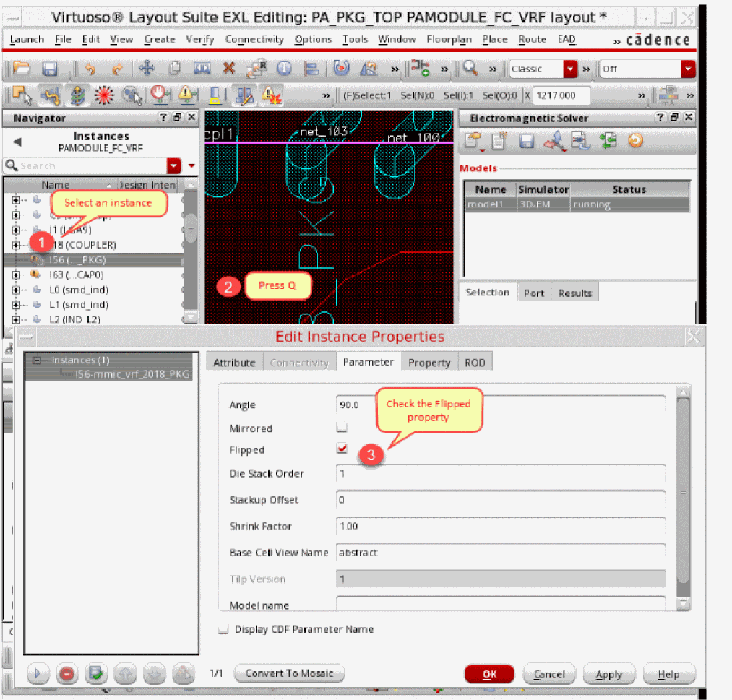Click the Align tool icon
732x700 pixels.
(x=311, y=69)
